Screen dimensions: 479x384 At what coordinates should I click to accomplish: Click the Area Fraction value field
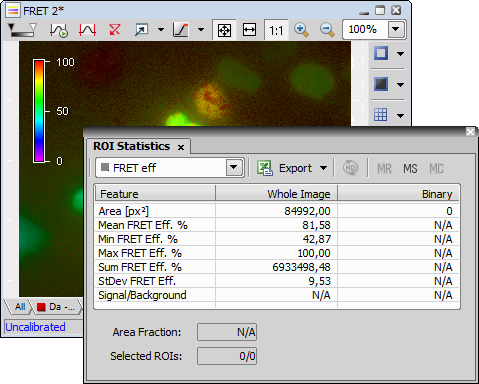coord(227,332)
